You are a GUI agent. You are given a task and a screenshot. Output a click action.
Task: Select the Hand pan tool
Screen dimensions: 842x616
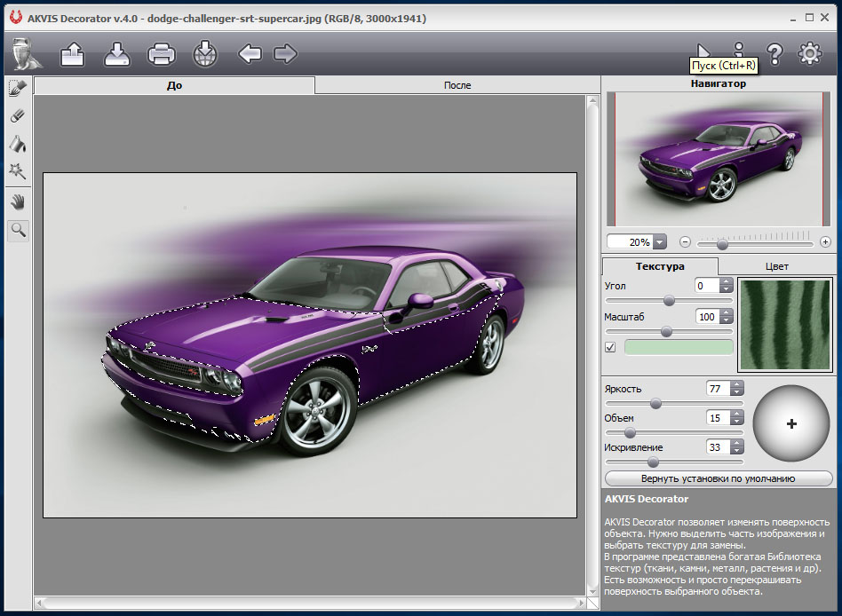(18, 202)
